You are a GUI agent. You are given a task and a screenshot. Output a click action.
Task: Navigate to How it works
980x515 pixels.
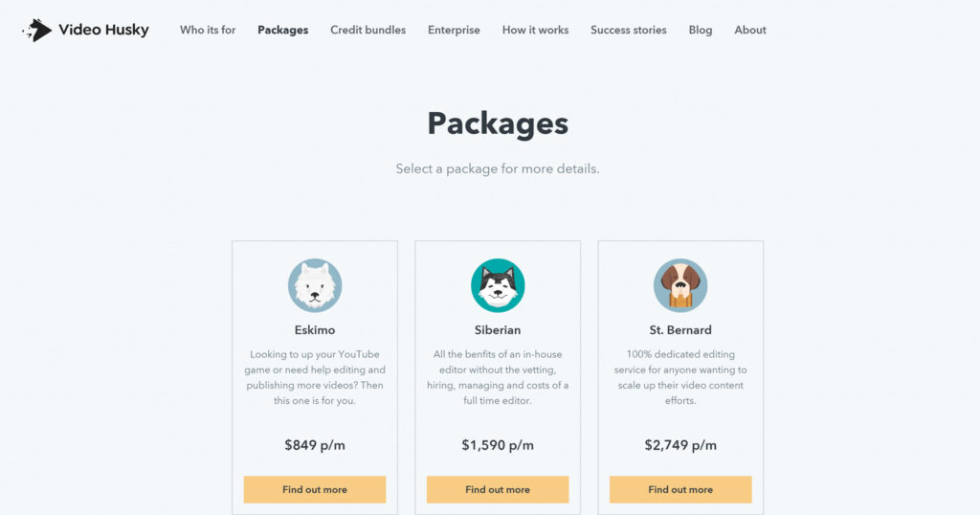click(x=535, y=30)
